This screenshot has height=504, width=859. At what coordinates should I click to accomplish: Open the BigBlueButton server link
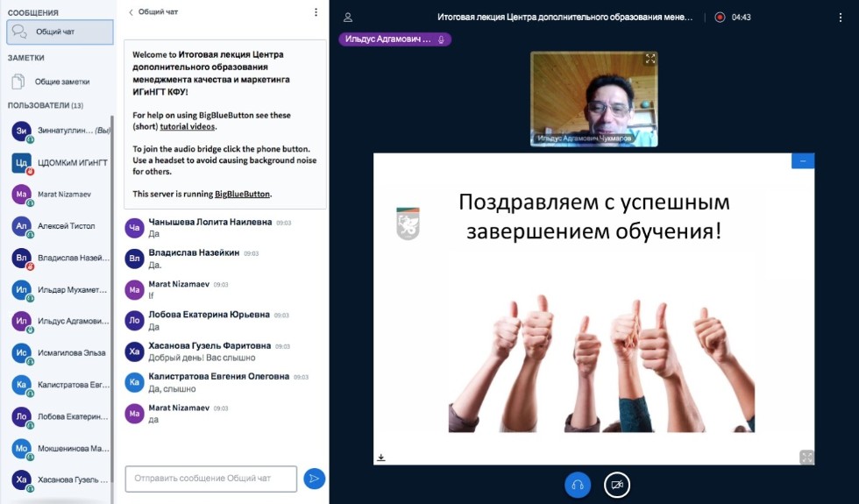pyautogui.click(x=243, y=193)
